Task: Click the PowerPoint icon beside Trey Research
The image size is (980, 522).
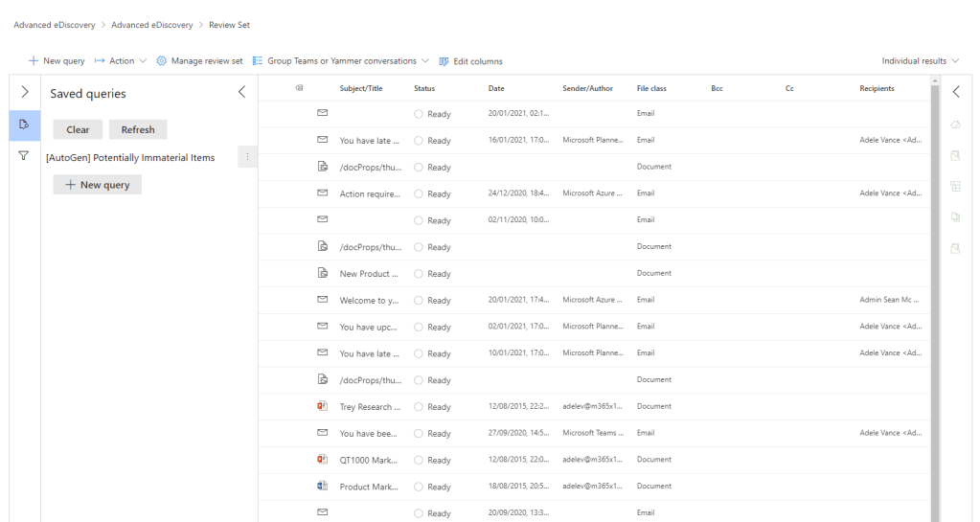Action: 323,406
